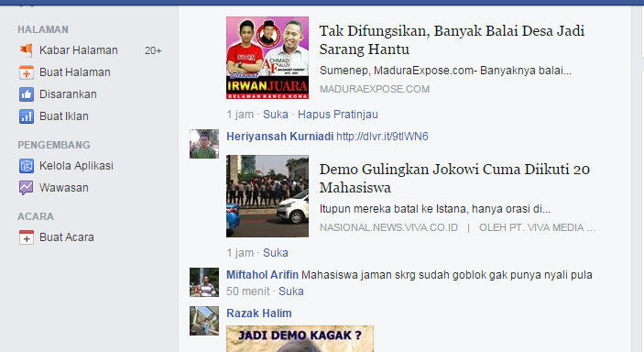
Task: Click the 20+ counter beside Kabar Halaman
Action: [153, 50]
